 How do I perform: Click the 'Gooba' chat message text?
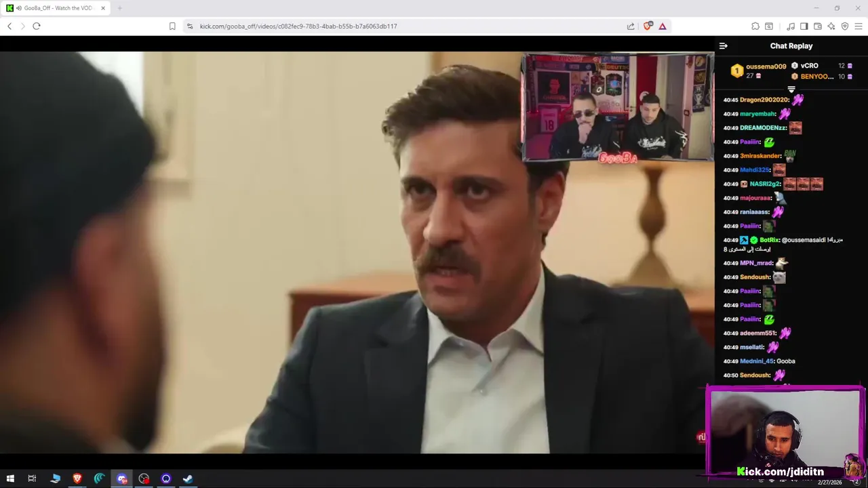(x=785, y=361)
